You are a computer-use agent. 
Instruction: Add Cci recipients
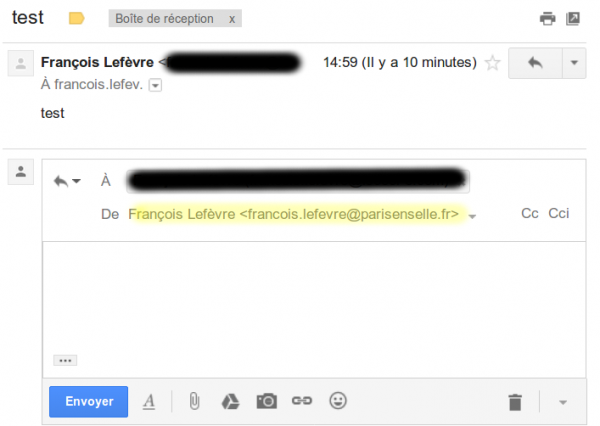pyautogui.click(x=559, y=213)
